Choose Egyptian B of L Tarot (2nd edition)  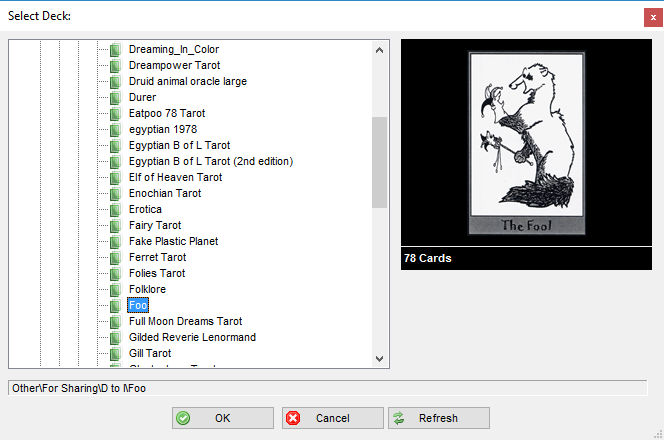click(x=210, y=162)
